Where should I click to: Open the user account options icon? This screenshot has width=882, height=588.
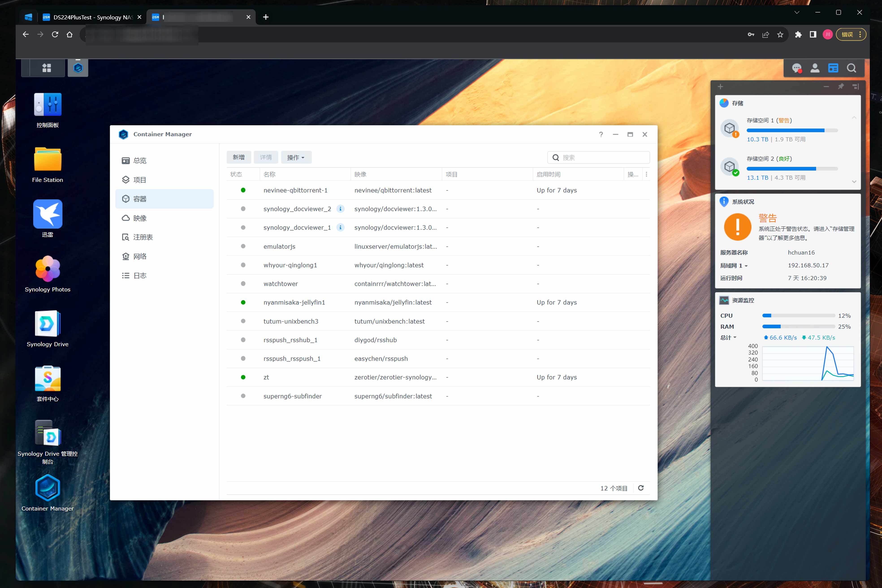pyautogui.click(x=815, y=68)
